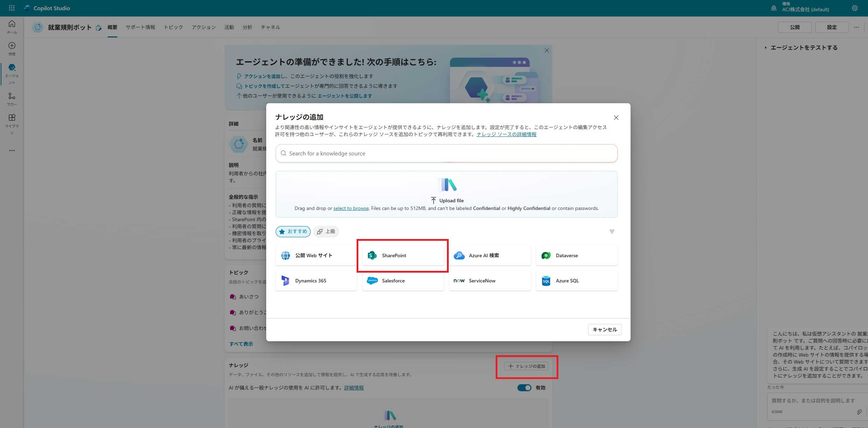This screenshot has width=868, height=428.
Task: Select the 上級 filter chip
Action: (326, 232)
